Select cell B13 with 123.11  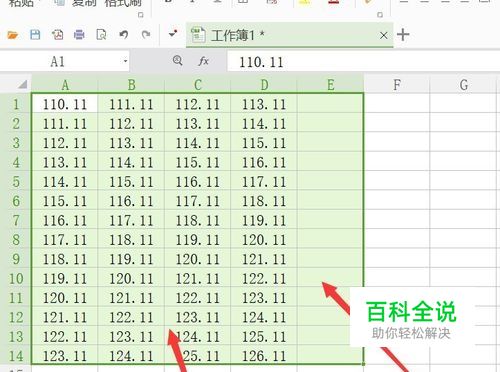pos(131,336)
